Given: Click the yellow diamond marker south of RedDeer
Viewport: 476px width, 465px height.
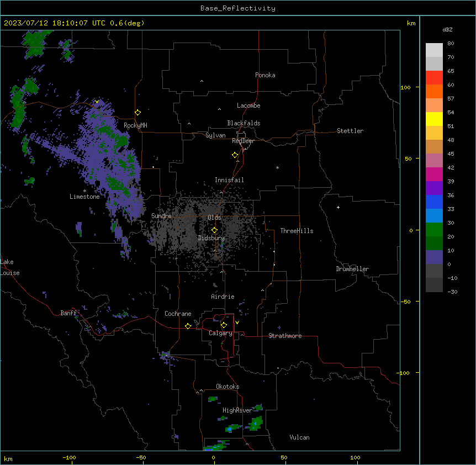Looking at the screenshot, I should click(235, 155).
